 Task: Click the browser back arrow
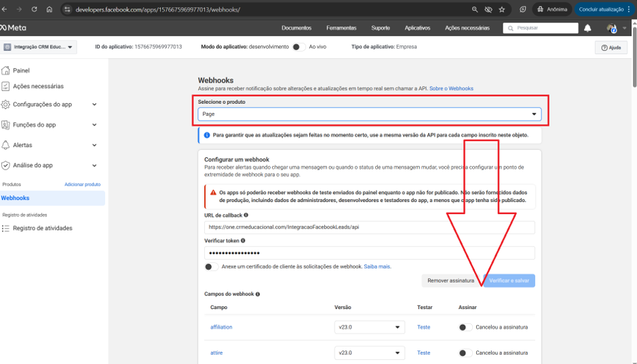[5, 9]
